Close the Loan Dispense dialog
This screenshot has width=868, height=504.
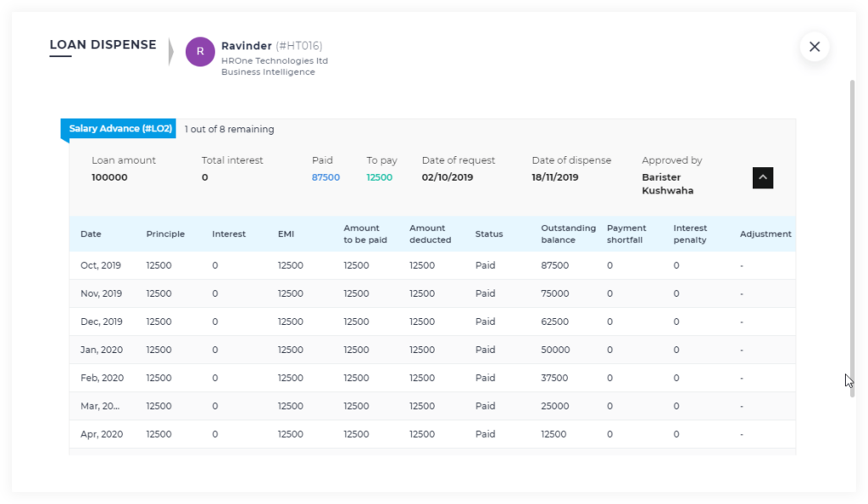tap(814, 47)
